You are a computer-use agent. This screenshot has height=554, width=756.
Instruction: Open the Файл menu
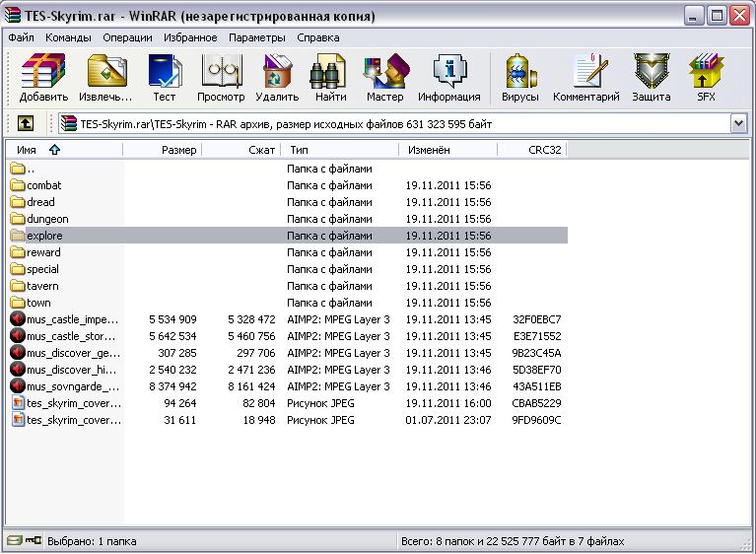point(21,37)
